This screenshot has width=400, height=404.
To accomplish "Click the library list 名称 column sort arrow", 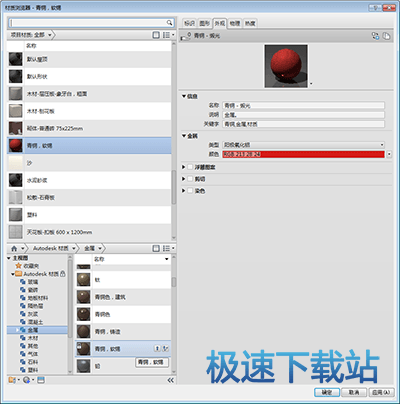I will coord(167,259).
